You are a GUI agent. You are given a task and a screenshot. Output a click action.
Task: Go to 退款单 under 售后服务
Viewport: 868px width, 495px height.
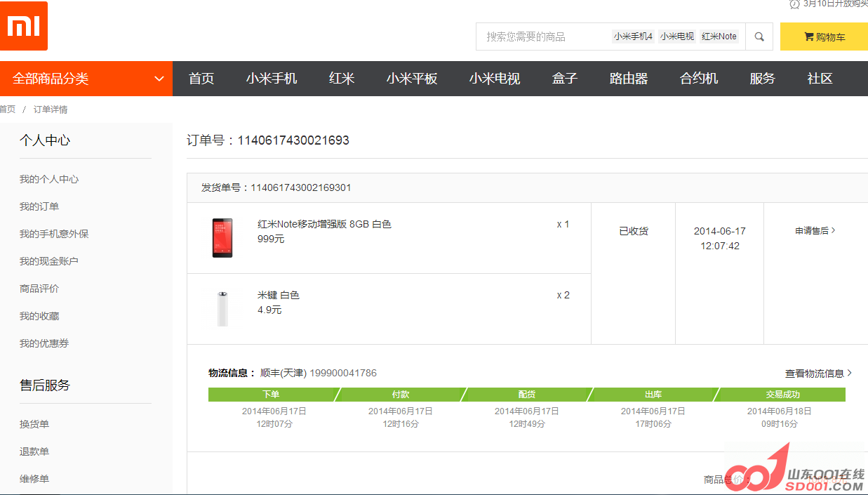(34, 451)
